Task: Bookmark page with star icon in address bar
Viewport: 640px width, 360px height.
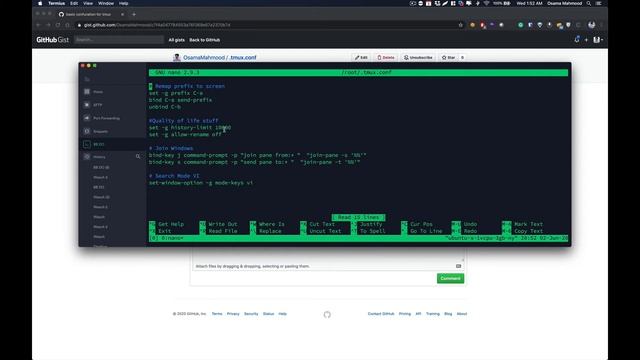Action: point(461,25)
